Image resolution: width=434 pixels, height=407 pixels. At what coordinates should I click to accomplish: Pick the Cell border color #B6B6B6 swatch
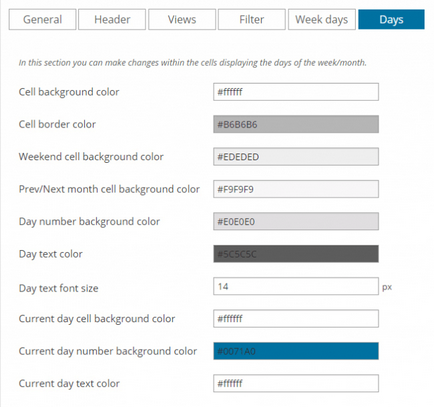[x=296, y=124]
